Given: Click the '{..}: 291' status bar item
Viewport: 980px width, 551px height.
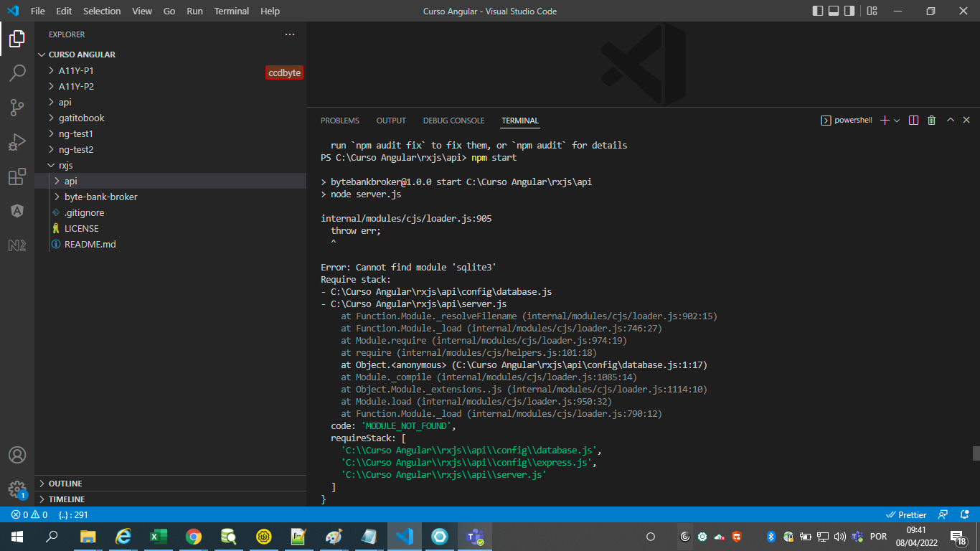Looking at the screenshot, I should 73,514.
